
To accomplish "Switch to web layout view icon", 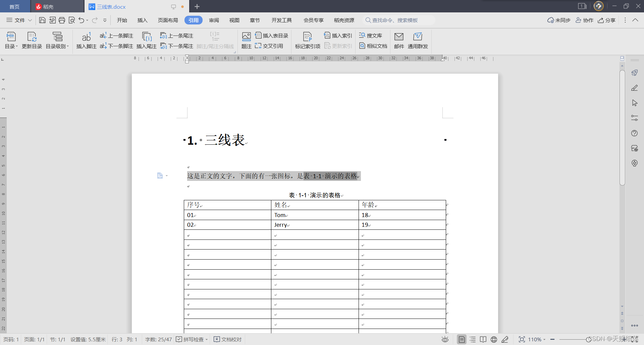I will point(494,339).
